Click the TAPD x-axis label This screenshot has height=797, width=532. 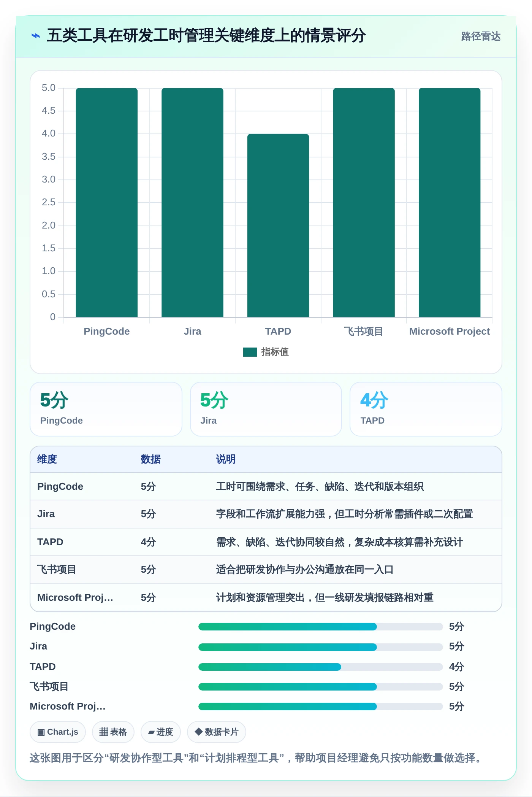278,332
